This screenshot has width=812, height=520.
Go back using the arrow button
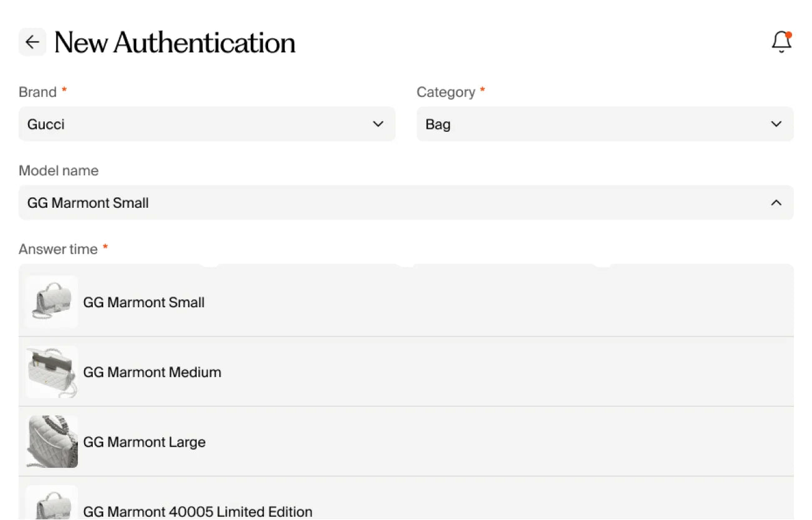(x=32, y=42)
